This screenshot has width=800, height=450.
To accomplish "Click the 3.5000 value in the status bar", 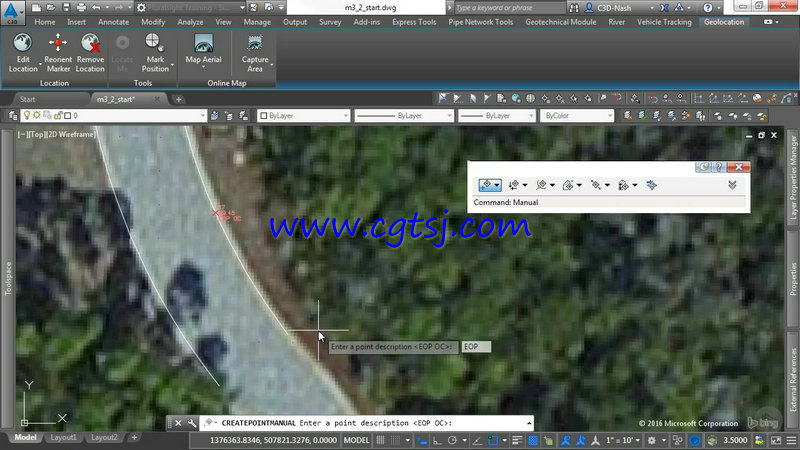I will (x=735, y=440).
